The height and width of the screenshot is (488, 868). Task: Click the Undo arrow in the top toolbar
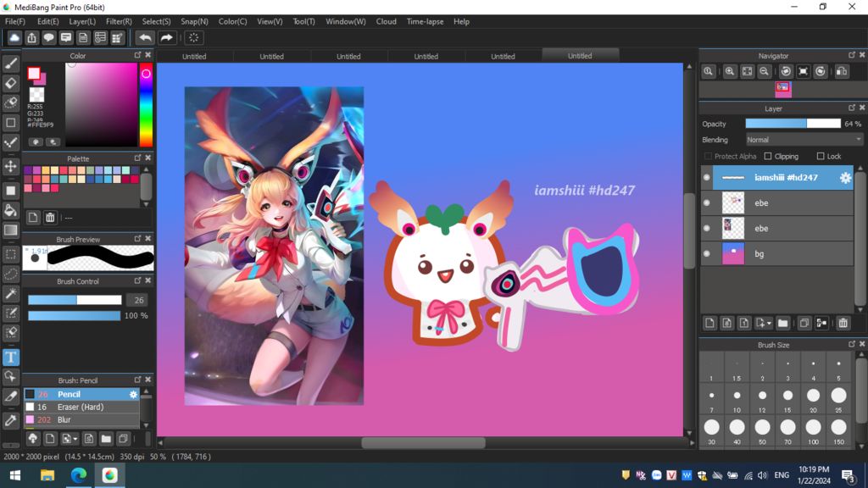point(145,37)
